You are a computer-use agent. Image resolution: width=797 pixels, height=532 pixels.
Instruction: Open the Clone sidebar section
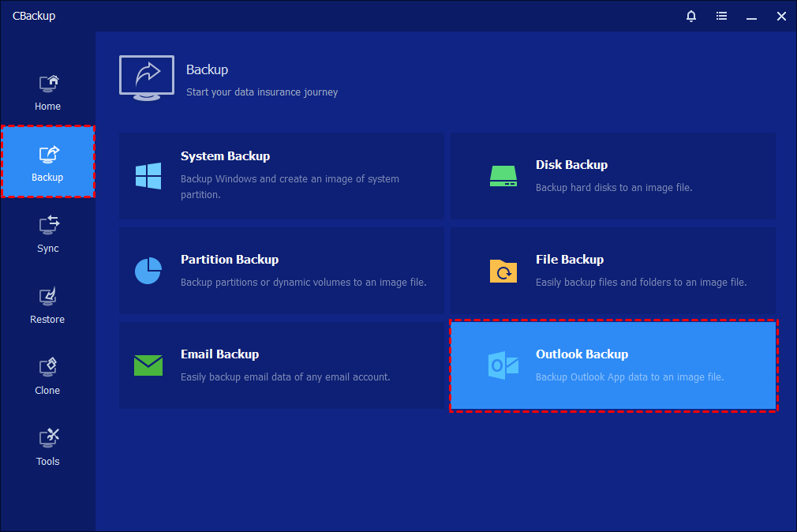(47, 377)
